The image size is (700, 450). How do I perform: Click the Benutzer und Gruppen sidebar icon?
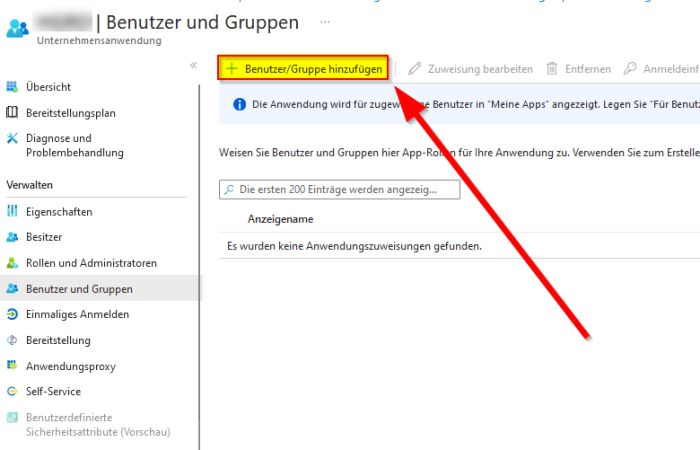(12, 288)
